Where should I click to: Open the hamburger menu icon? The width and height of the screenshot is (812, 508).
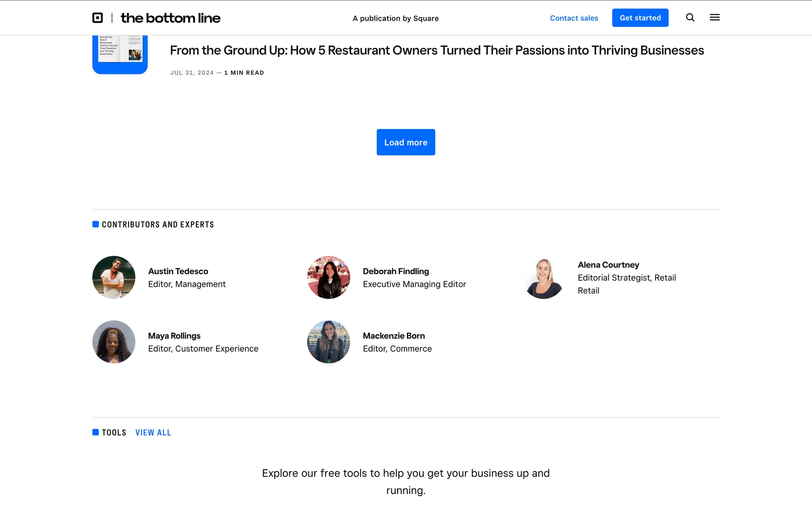coord(715,17)
